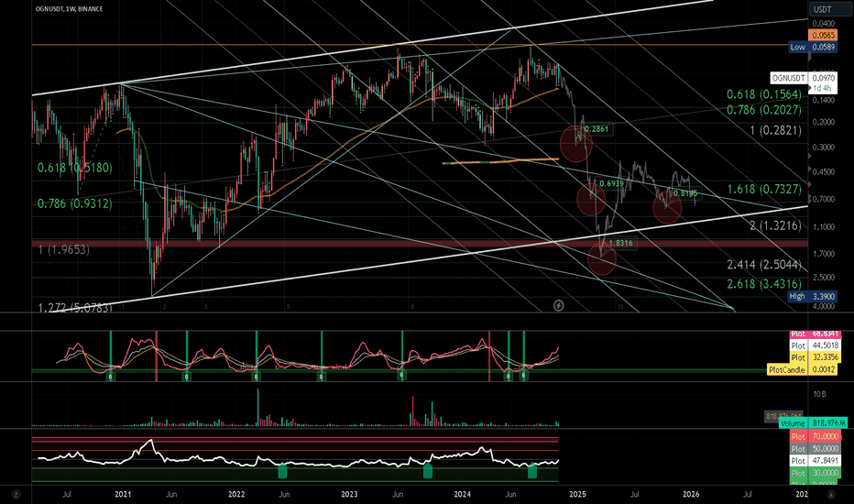This screenshot has height=504, width=854.
Task: Click the 10 B tick on volume scale
Action: pos(820,394)
